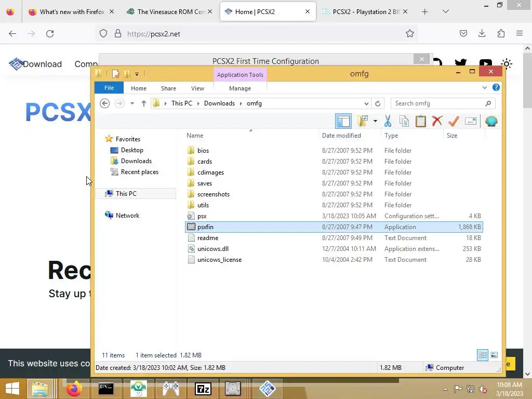Refresh the omfg folder view
This screenshot has height=399, width=532.
[378, 103]
